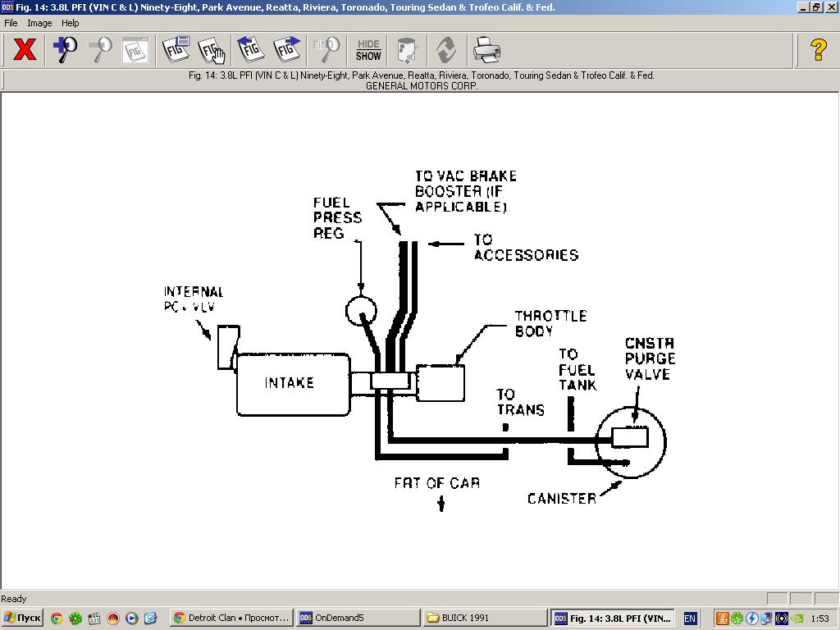
Task: Click the INTERNAL PCV VLV label
Action: (194, 299)
